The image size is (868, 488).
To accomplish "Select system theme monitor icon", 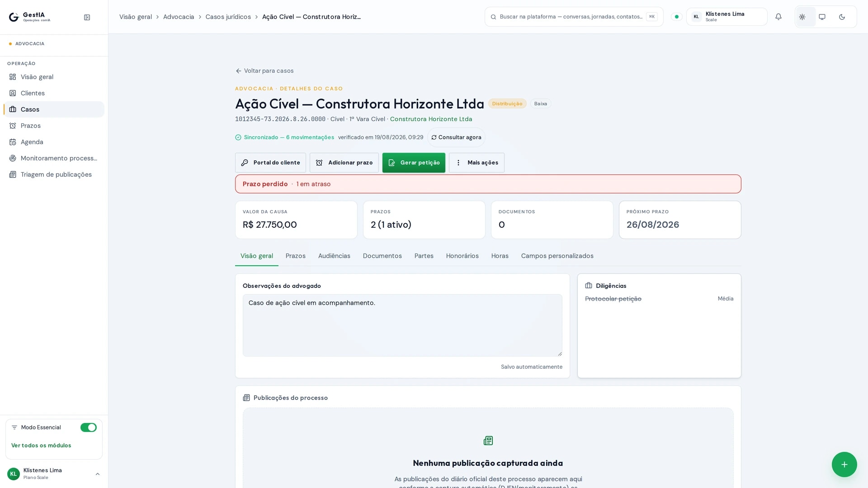I will [x=822, y=17].
